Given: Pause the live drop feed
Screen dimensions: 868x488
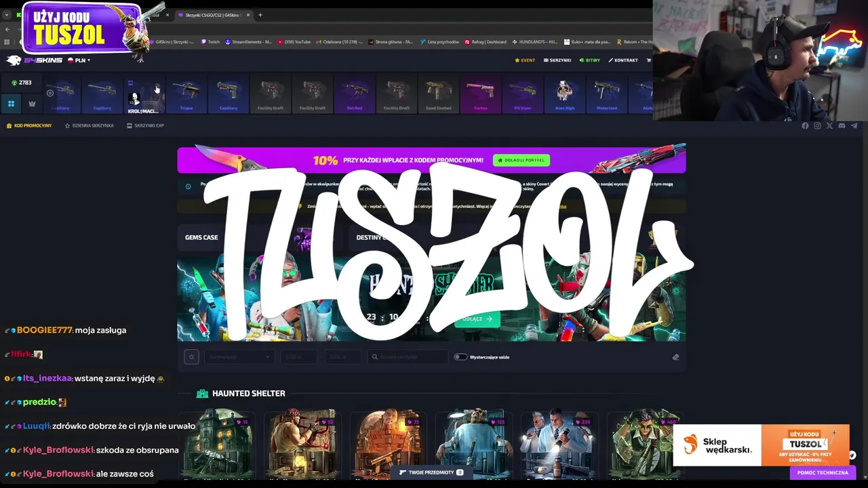Looking at the screenshot, I should click(50, 93).
